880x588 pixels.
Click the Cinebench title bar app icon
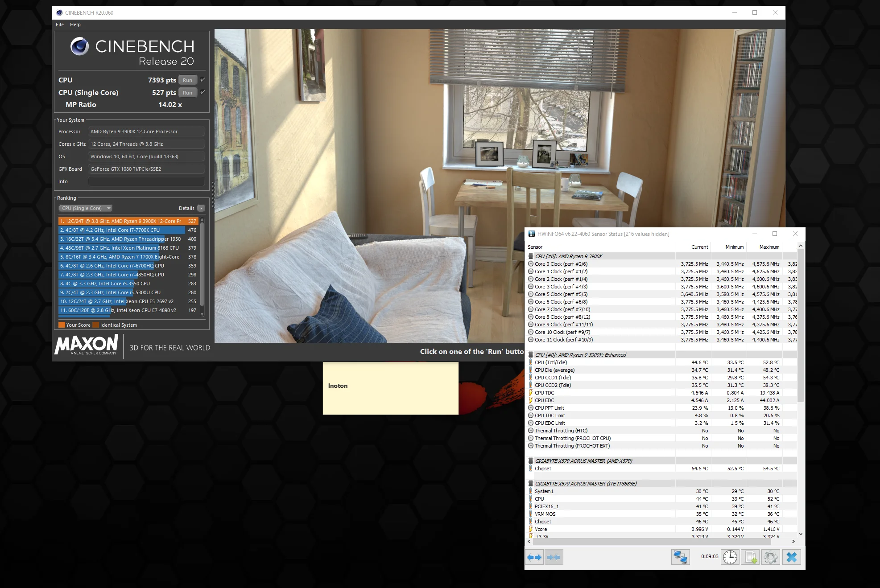point(59,12)
